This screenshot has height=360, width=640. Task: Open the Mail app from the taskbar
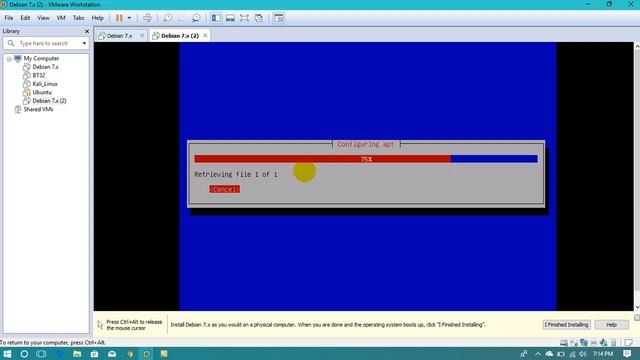pos(112,354)
